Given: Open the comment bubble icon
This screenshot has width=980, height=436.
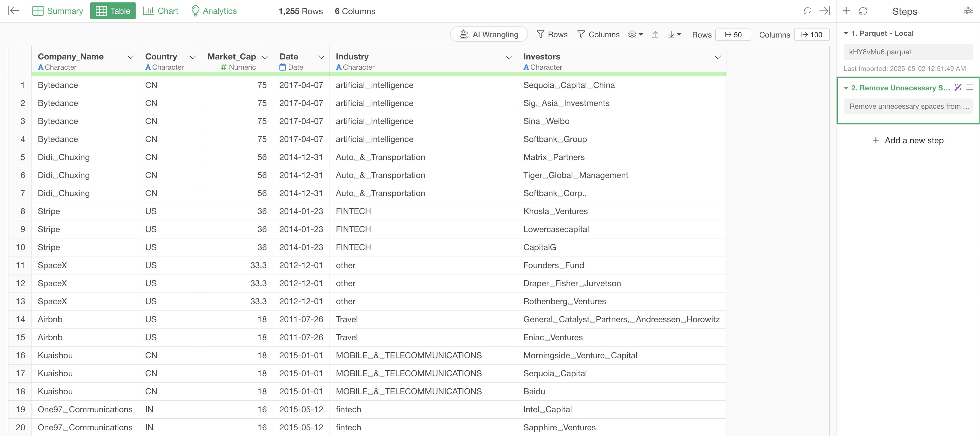Looking at the screenshot, I should pos(807,11).
